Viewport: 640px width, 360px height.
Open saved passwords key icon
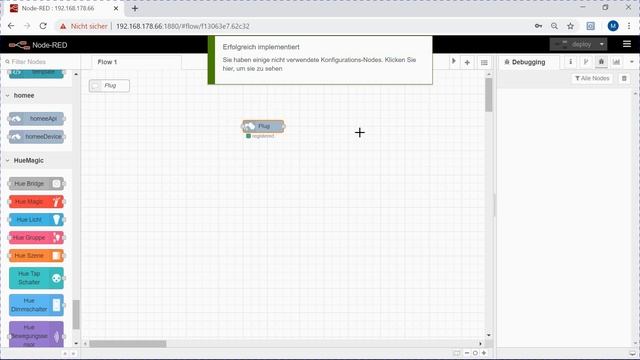pos(538,26)
